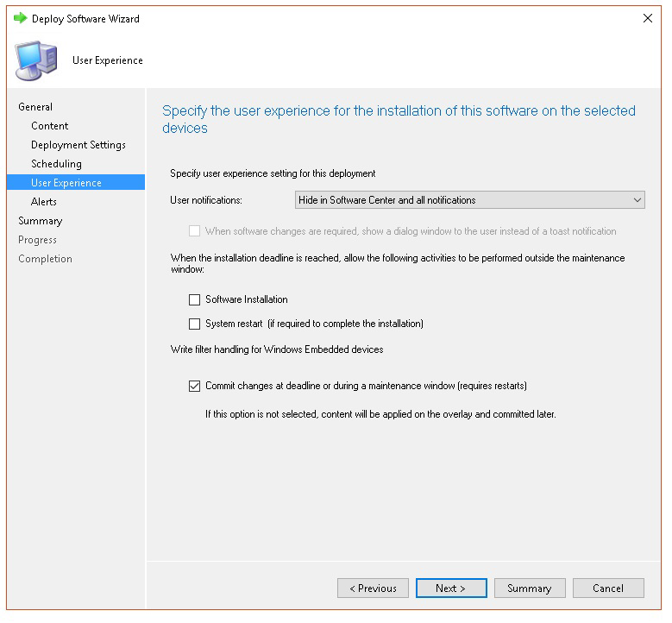The height and width of the screenshot is (623, 672).
Task: Click 'Write filter handling for Windows Embedded devices' text
Action: (x=277, y=349)
